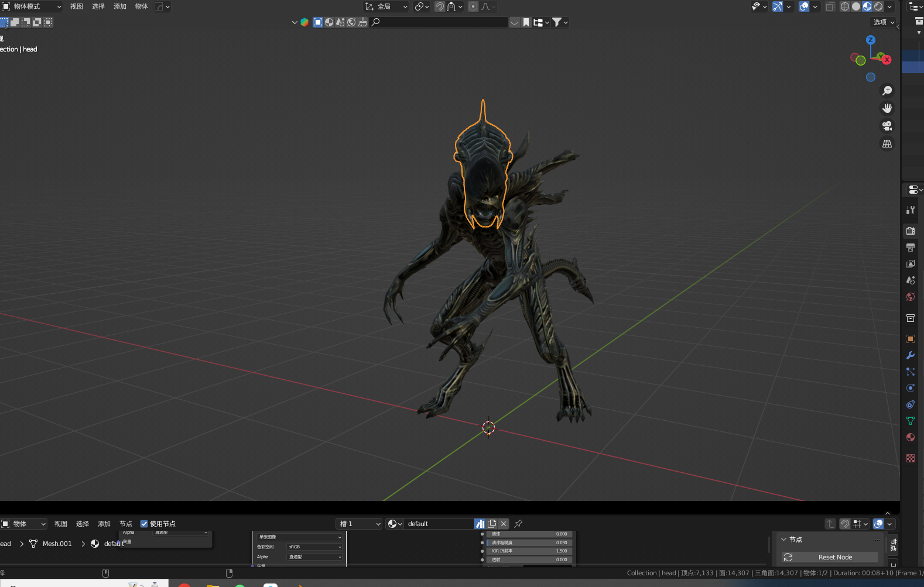The width and height of the screenshot is (924, 587).
Task: Open the Material properties tab
Action: (911, 437)
